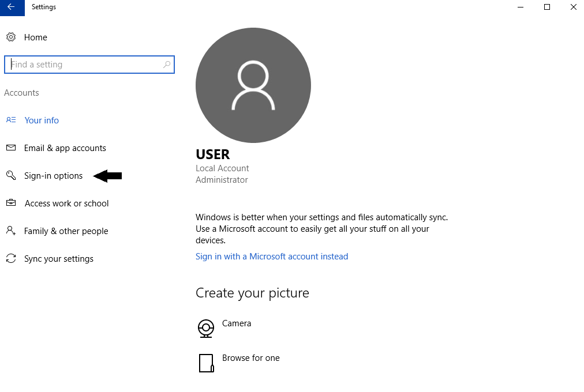Screen dimensions: 584x392
Task: Click Sign in with a Microsoft account instead
Action: pos(272,257)
